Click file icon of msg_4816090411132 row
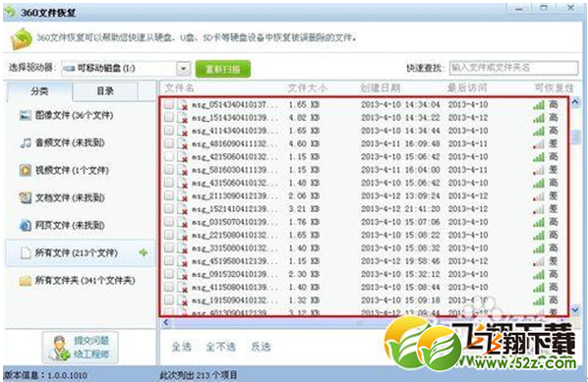Viewport: 588px width, 382px height. [183, 143]
